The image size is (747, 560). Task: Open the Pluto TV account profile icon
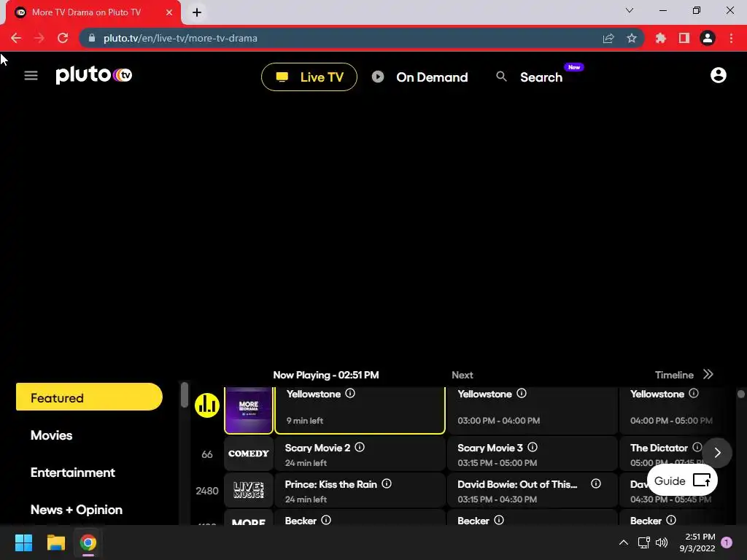coord(719,75)
